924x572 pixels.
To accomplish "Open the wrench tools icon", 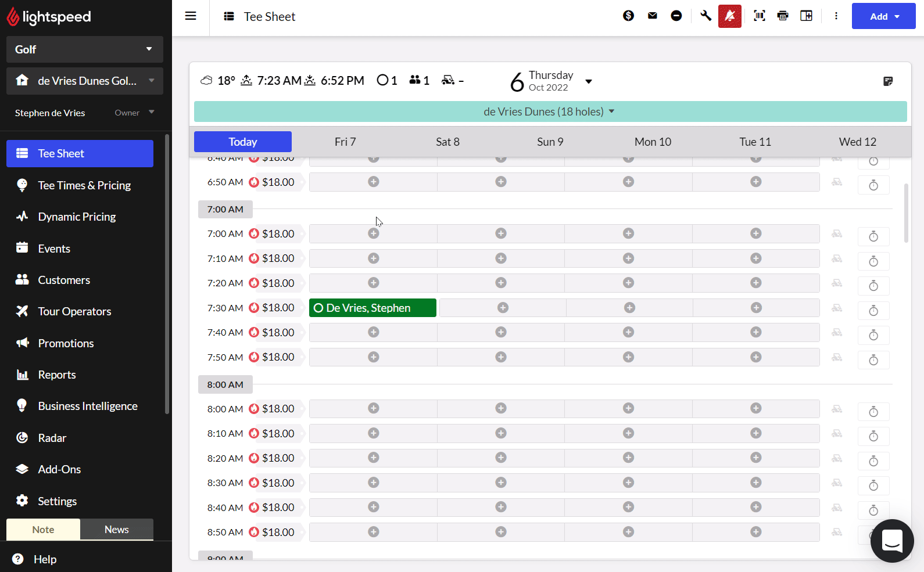I will pyautogui.click(x=705, y=16).
